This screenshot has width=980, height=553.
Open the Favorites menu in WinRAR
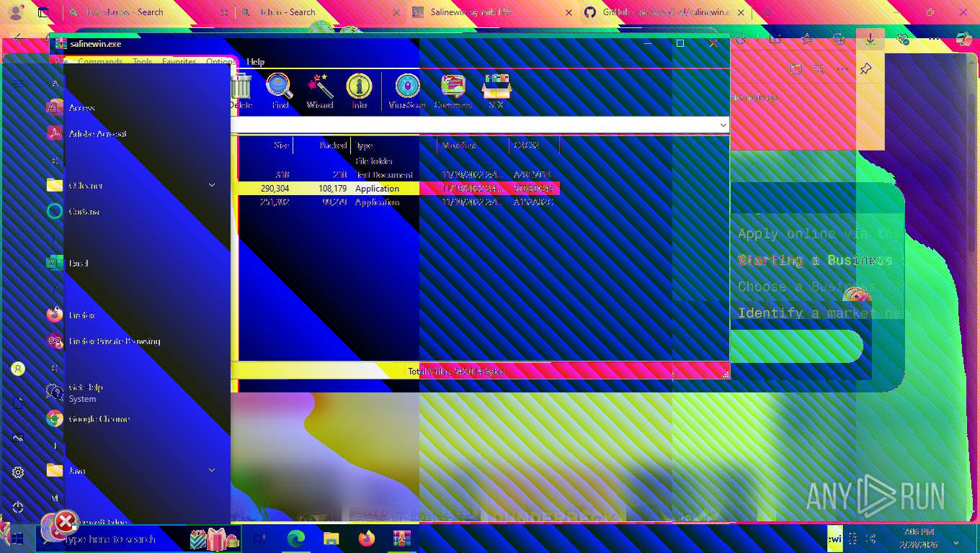point(179,62)
